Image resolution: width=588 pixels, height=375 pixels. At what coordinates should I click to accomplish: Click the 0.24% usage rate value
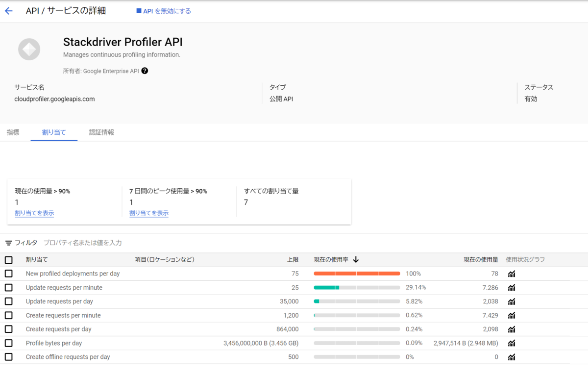[414, 329]
